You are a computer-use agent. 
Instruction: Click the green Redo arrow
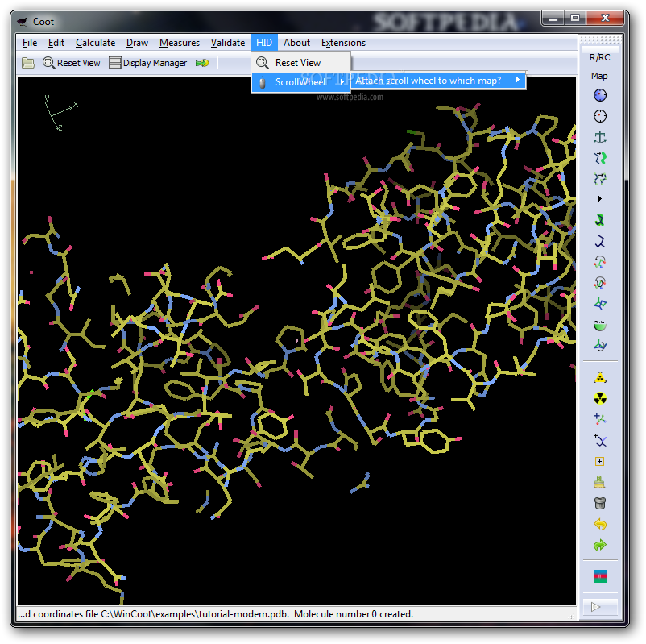[x=600, y=545]
